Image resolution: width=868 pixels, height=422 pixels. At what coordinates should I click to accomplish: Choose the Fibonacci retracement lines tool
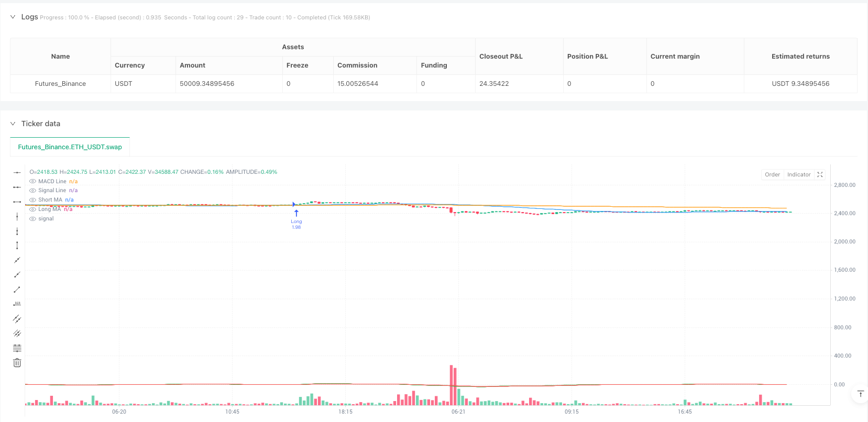pyautogui.click(x=17, y=348)
